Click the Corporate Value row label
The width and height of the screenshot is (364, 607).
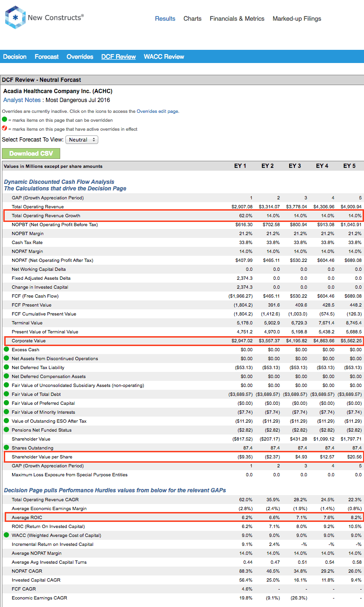click(x=29, y=340)
